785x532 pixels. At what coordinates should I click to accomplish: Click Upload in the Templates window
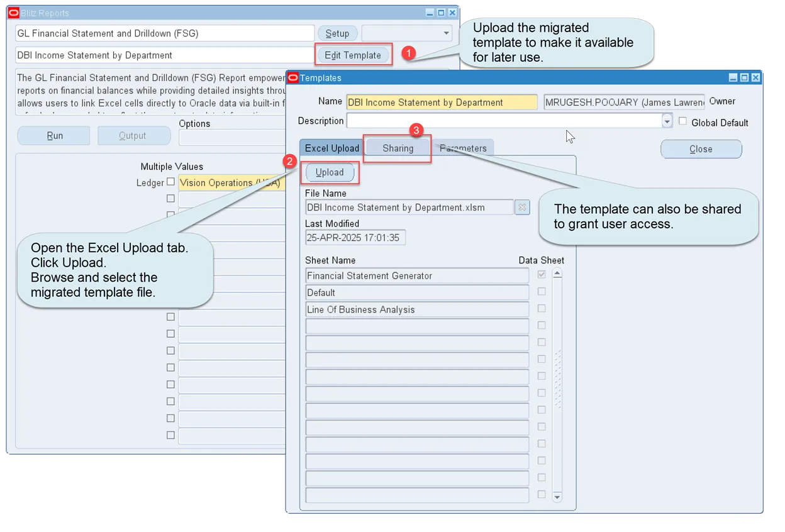[x=330, y=172]
